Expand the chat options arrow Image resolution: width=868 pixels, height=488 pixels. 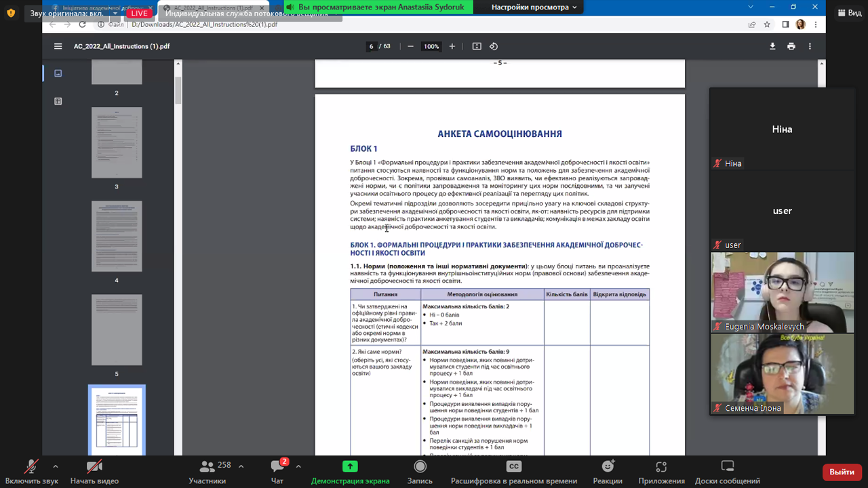tap(298, 466)
